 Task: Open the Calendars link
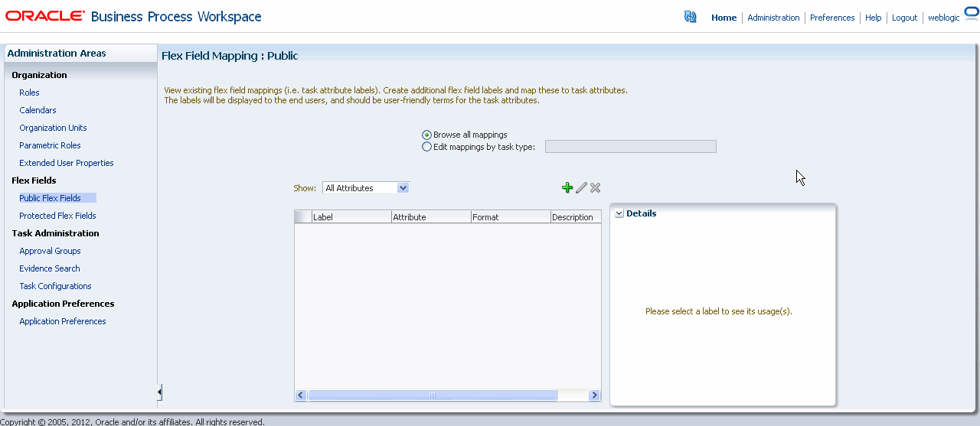[x=38, y=110]
